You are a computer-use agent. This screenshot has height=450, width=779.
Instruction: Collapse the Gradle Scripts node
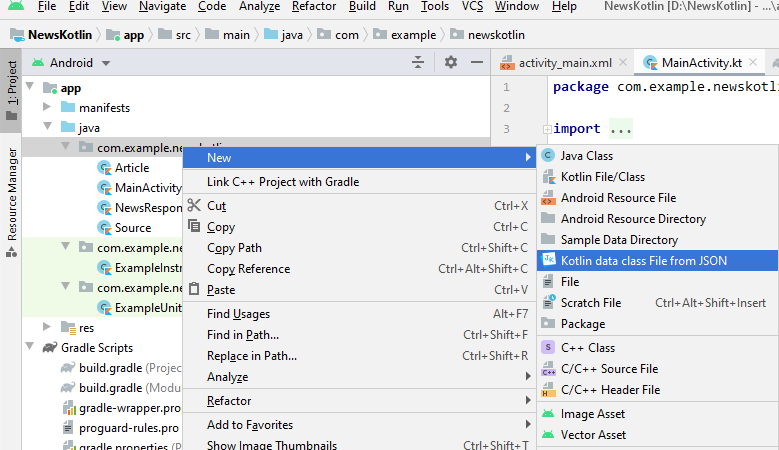click(x=30, y=348)
